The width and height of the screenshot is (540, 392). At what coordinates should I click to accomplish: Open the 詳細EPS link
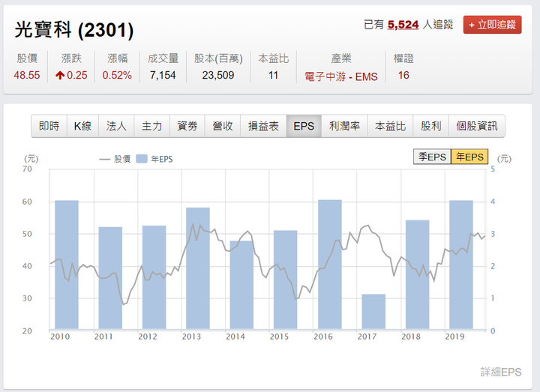click(501, 372)
